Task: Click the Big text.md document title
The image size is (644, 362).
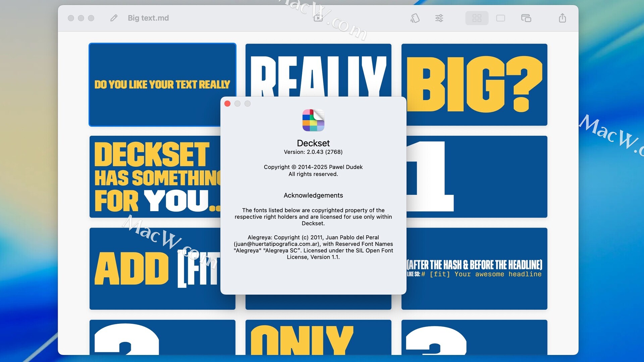Action: (148, 18)
